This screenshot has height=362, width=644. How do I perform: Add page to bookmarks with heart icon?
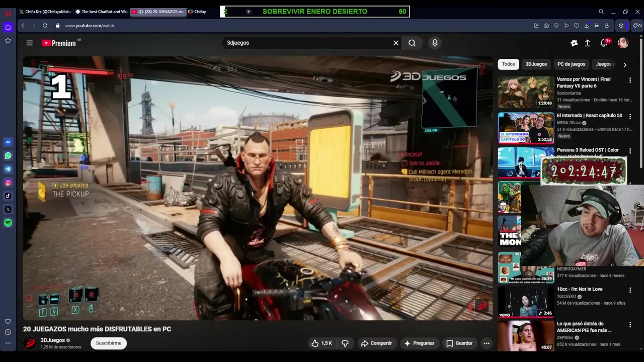point(577,25)
